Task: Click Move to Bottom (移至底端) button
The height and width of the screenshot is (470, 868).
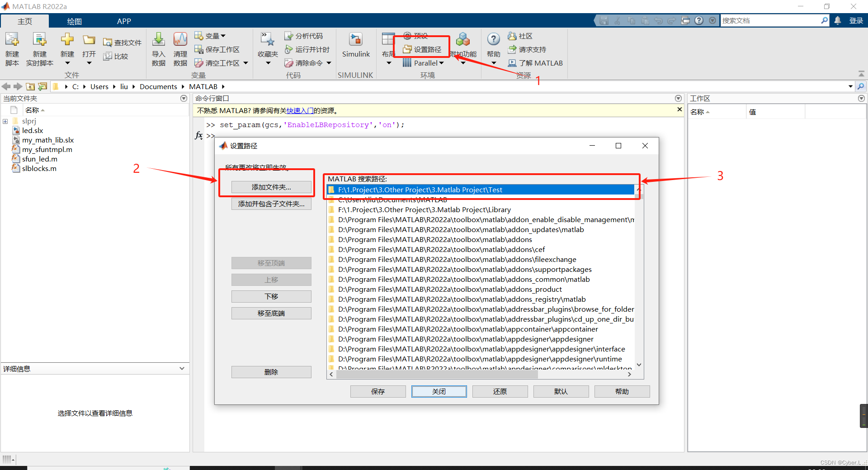Action: point(271,313)
